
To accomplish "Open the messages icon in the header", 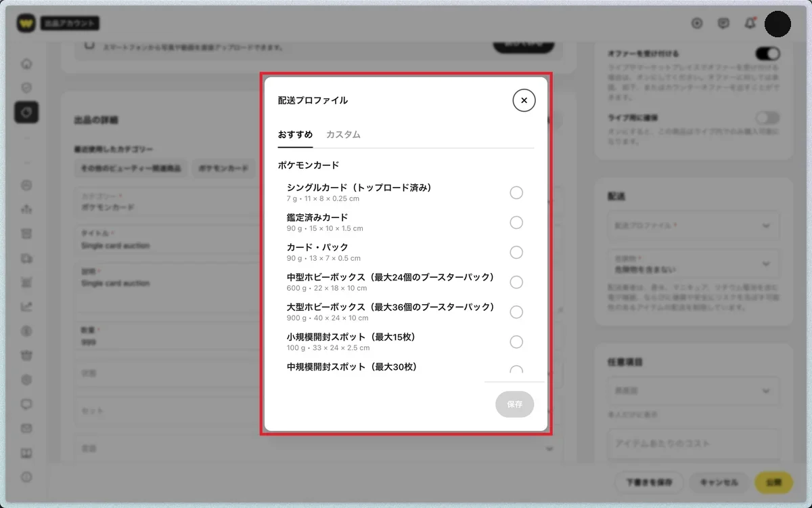I will (x=723, y=23).
